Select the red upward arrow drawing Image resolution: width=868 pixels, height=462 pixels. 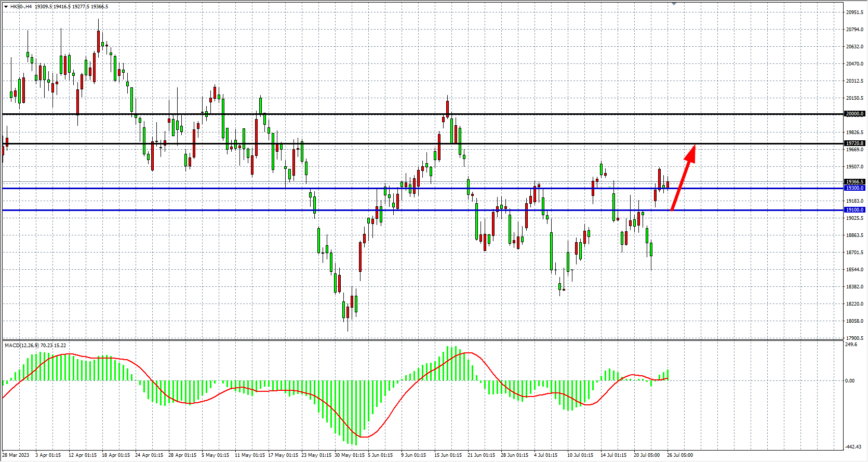[x=683, y=178]
